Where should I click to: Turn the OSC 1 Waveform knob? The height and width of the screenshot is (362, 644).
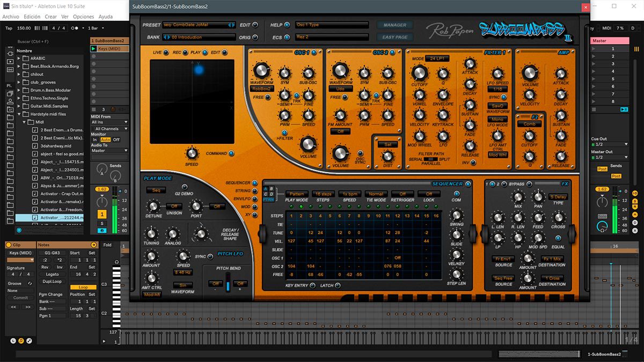tap(261, 70)
